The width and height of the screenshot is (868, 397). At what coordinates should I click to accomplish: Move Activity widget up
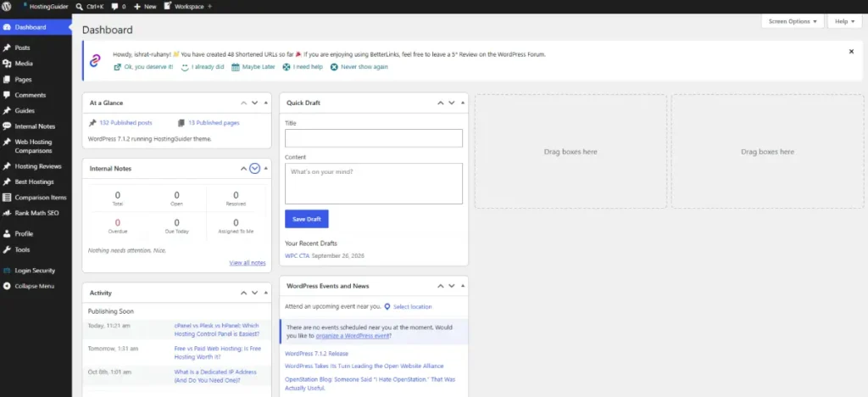pos(243,293)
